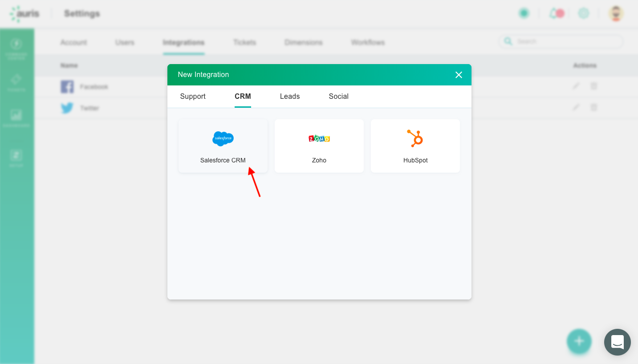This screenshot has width=638, height=364.
Task: Open the Integrations settings tab
Action: click(x=183, y=42)
